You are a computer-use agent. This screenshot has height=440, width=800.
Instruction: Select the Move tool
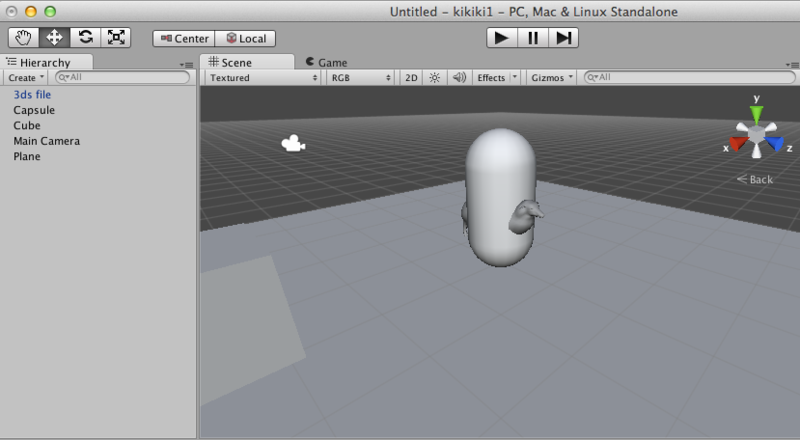click(x=54, y=38)
